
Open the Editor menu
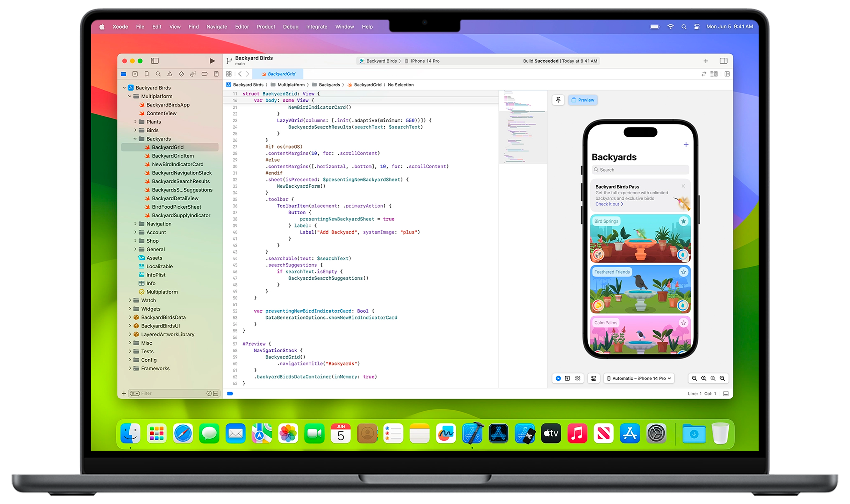click(242, 27)
